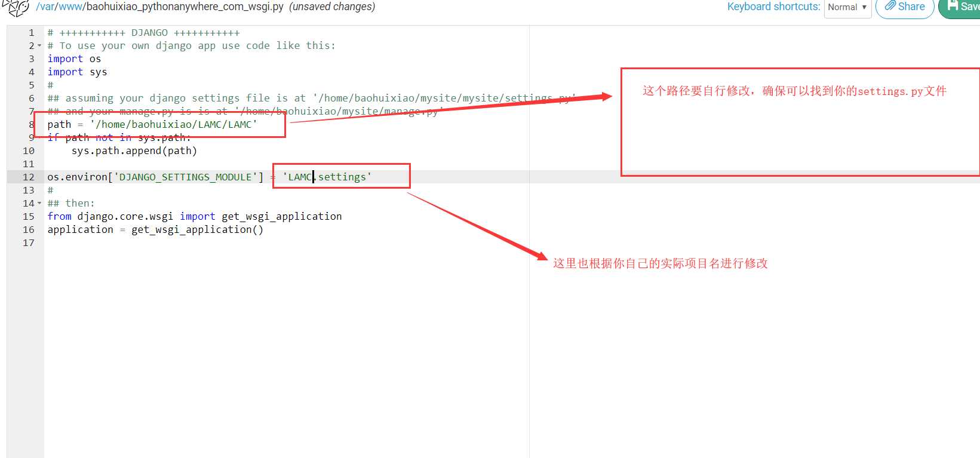Open the var folder in the file path
The image size is (980, 458).
click(x=47, y=7)
